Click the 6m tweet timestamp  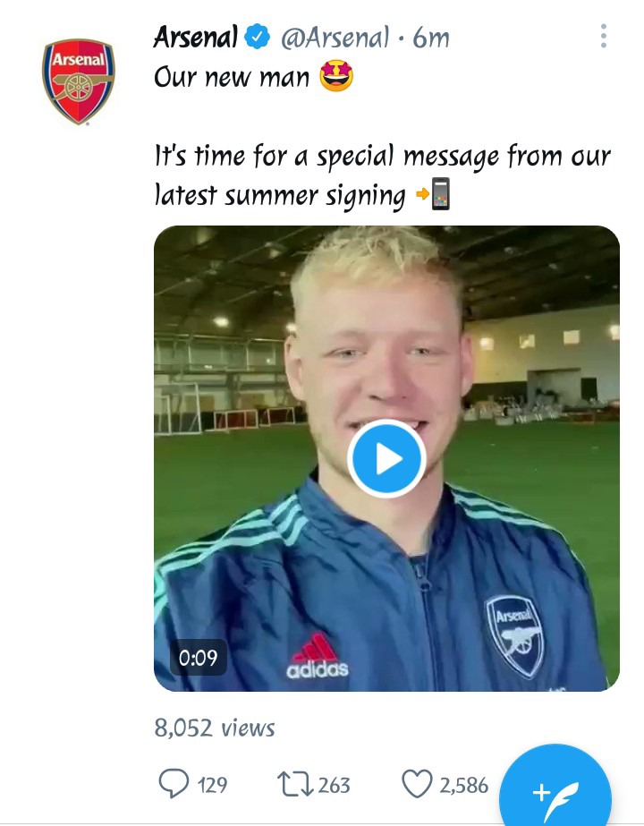point(431,38)
